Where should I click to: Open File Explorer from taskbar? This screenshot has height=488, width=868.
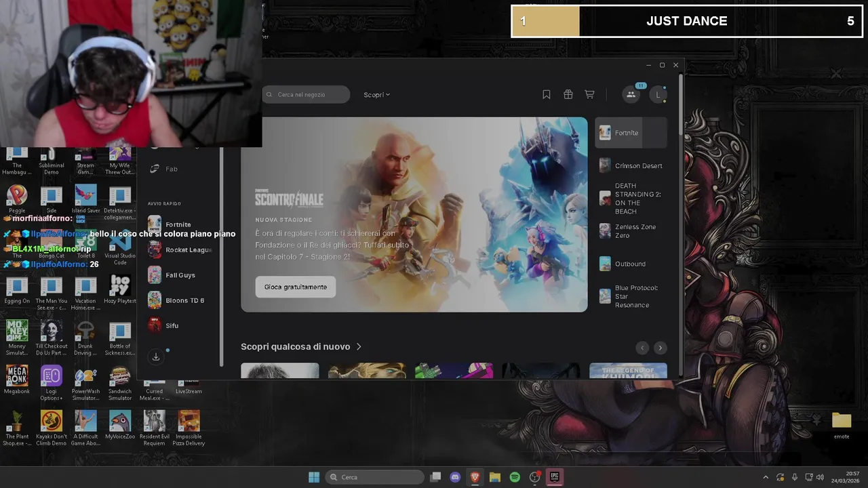point(495,477)
